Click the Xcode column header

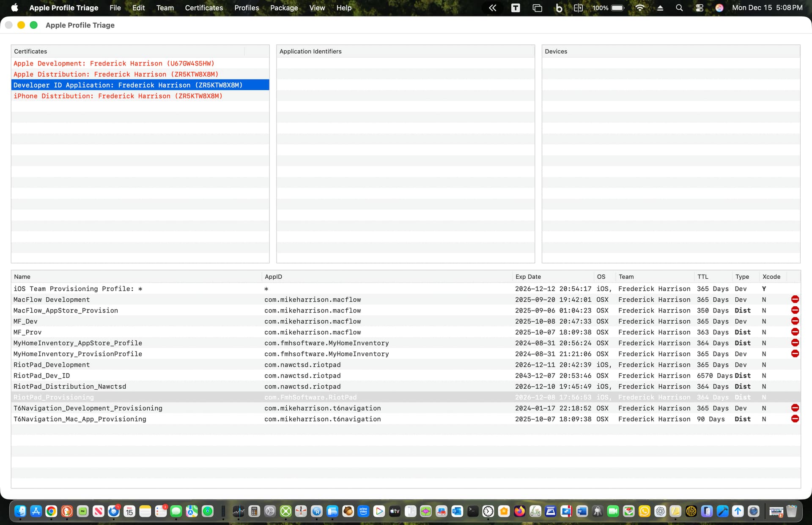point(771,277)
